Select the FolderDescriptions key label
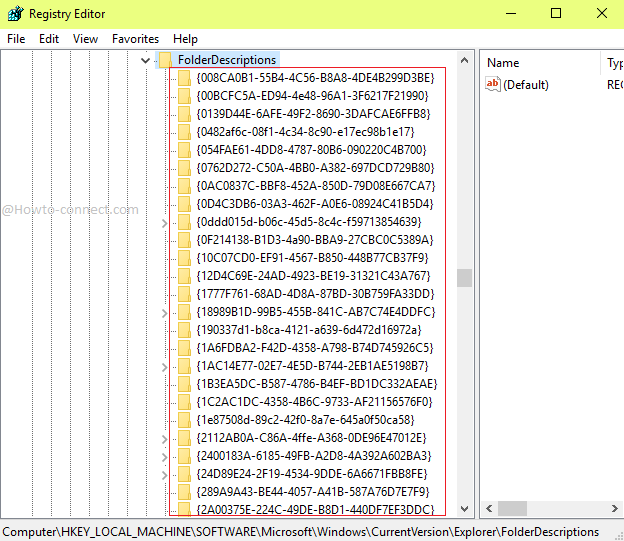Viewport: 624px width, 541px height. pyautogui.click(x=227, y=60)
